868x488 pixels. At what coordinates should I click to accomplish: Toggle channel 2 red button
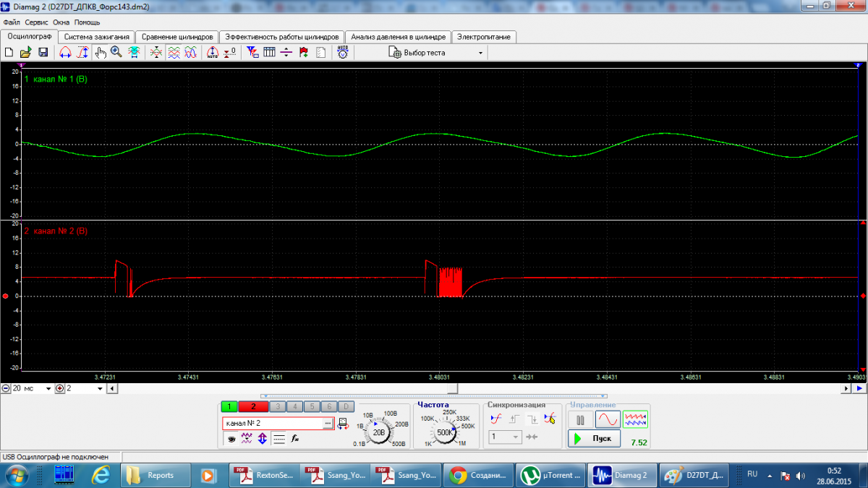pos(252,406)
